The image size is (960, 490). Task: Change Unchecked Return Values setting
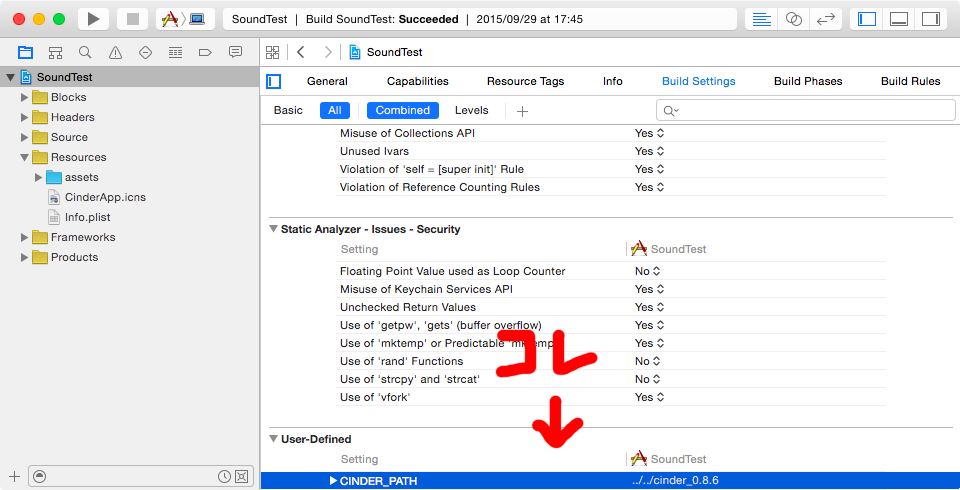[x=650, y=307]
